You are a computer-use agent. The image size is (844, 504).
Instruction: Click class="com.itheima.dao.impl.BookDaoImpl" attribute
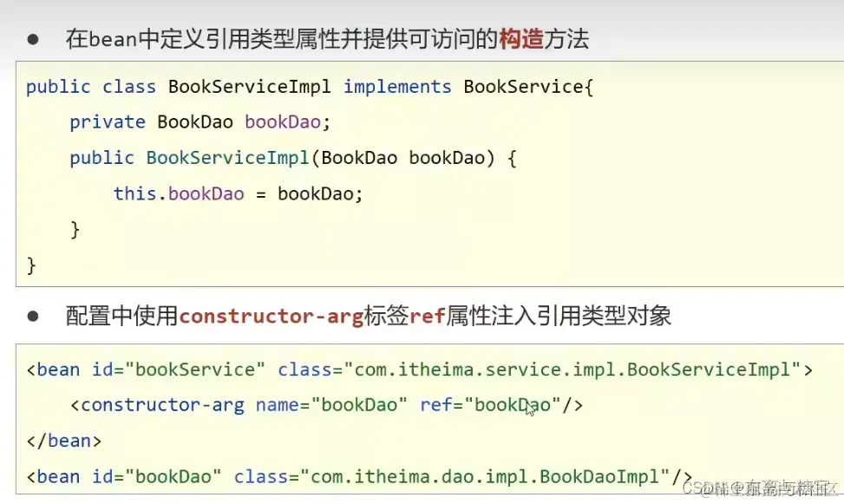[x=452, y=476]
